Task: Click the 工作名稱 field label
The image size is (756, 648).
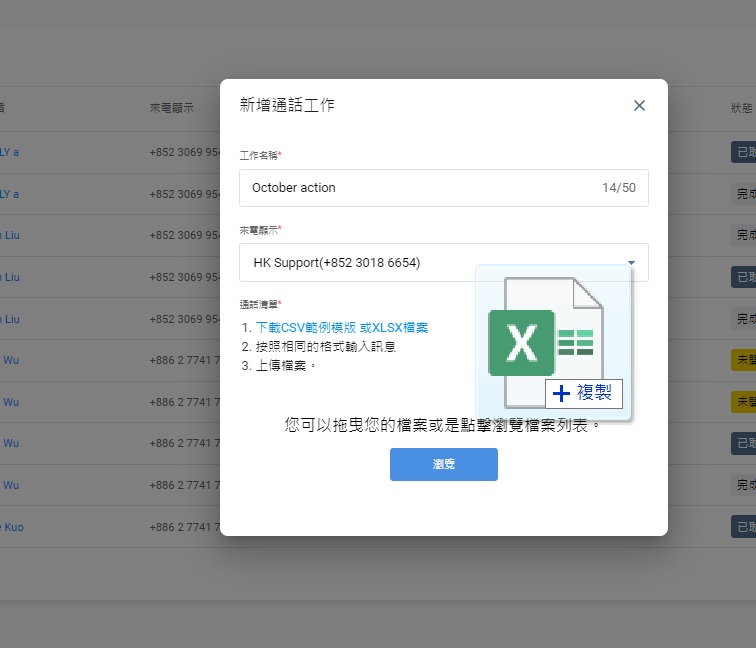Action: point(260,155)
